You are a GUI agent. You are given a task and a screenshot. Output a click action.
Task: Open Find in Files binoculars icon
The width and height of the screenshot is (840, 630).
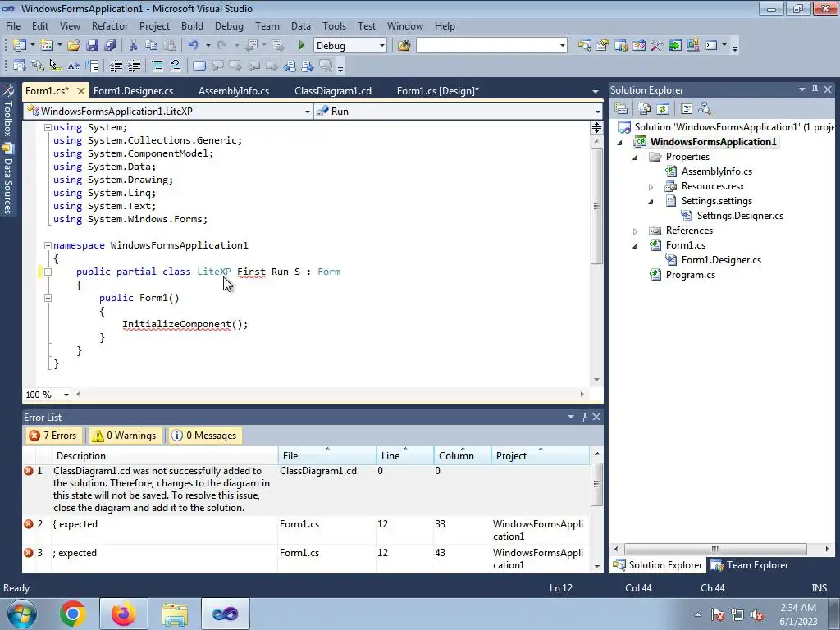point(404,46)
